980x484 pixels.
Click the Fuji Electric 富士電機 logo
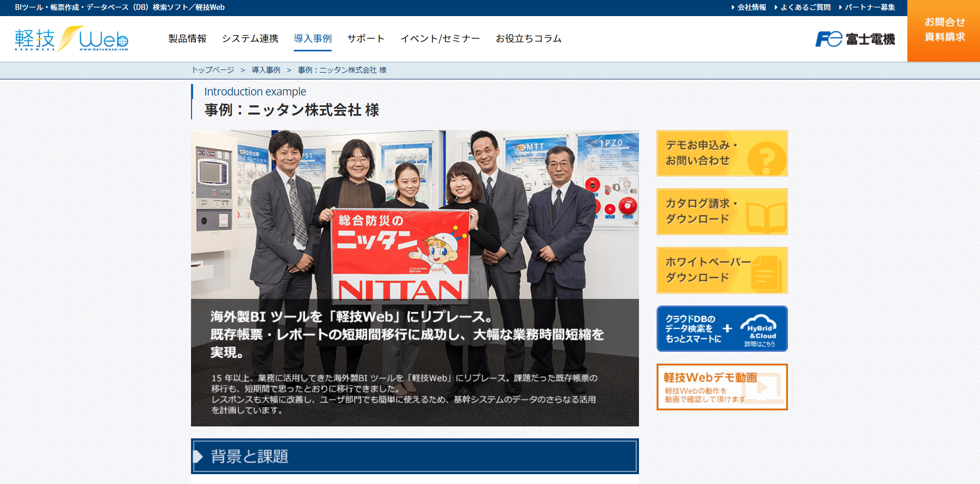pyautogui.click(x=855, y=39)
